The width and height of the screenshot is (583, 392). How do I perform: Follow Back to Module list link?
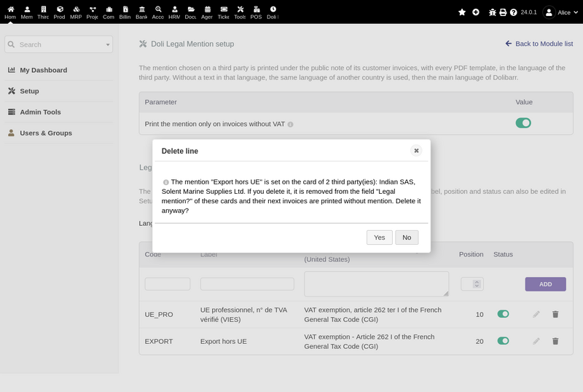[539, 44]
